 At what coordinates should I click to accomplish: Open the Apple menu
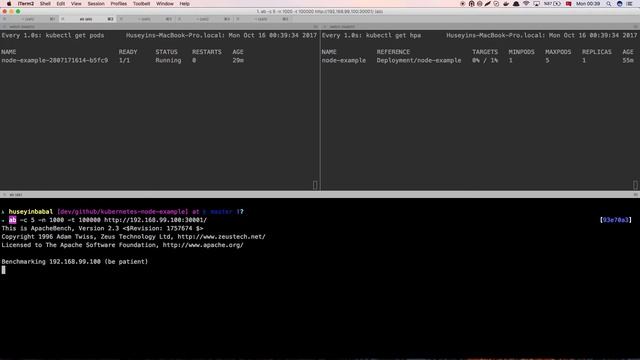coord(9,4)
